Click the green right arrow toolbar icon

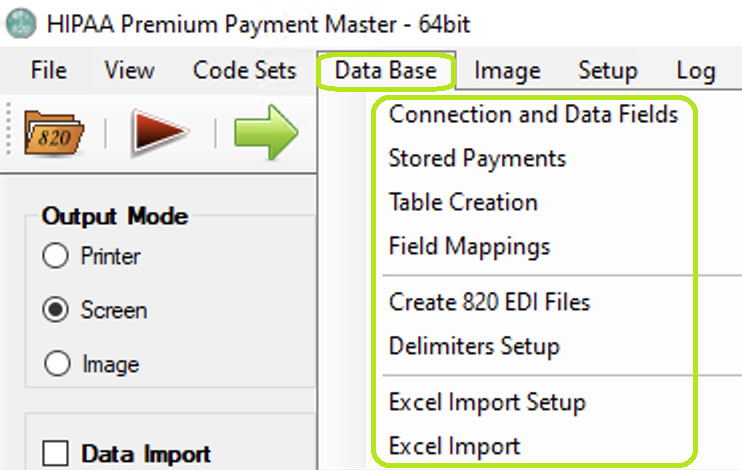click(266, 132)
